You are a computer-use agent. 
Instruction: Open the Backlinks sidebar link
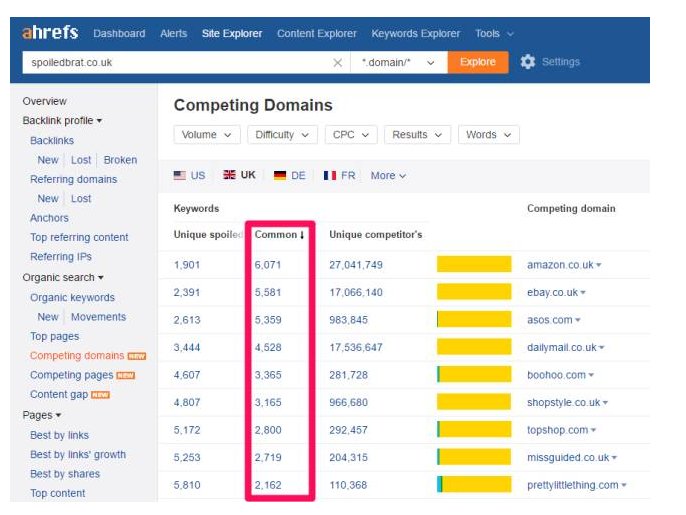(52, 140)
